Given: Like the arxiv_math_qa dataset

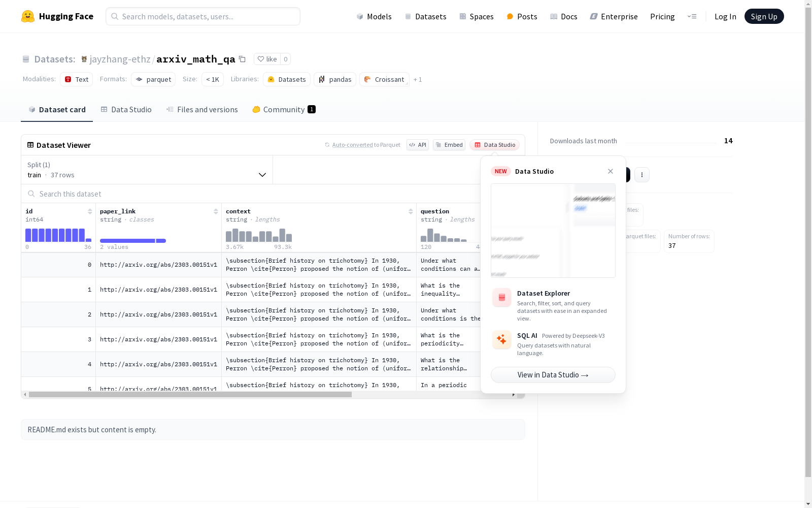Looking at the screenshot, I should [267, 59].
